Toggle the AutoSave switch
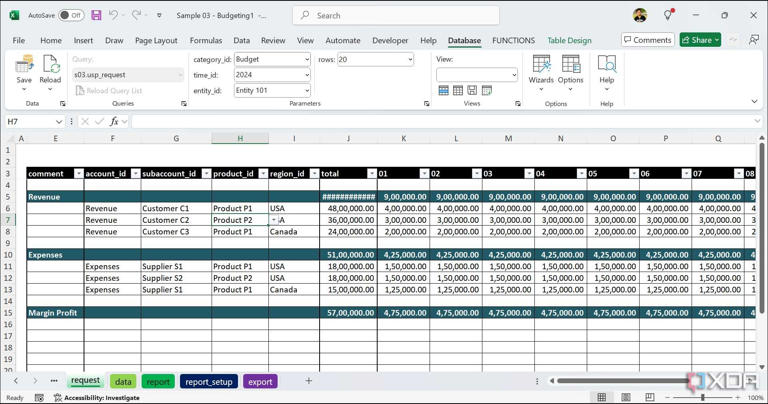Image resolution: width=768 pixels, height=404 pixels. tap(70, 16)
